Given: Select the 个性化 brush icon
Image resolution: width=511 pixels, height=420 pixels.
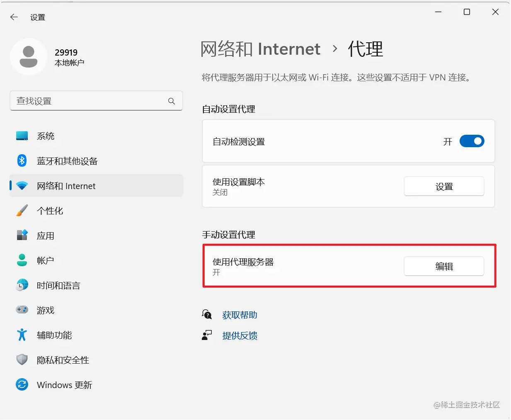Looking at the screenshot, I should pos(22,211).
